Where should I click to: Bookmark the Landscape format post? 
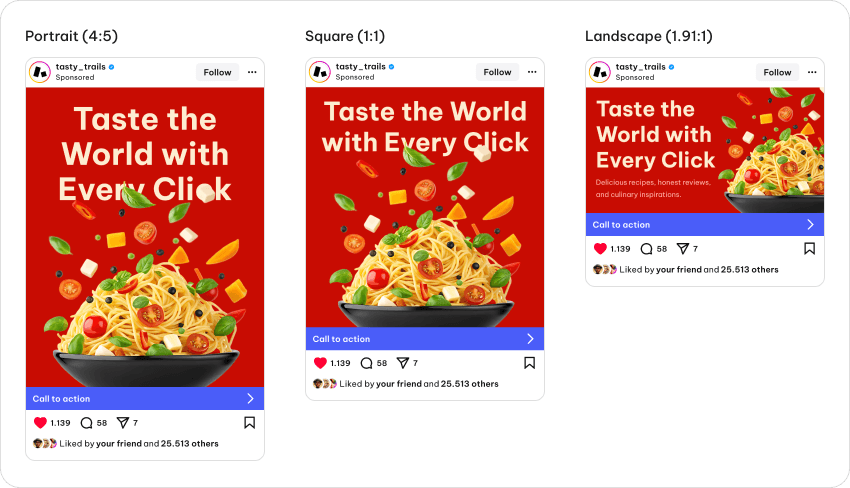pos(810,249)
